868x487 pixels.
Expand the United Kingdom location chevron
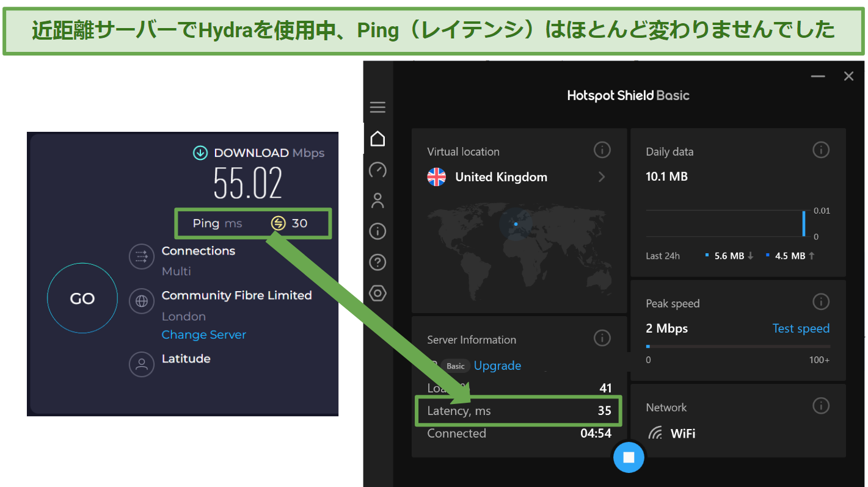click(602, 177)
